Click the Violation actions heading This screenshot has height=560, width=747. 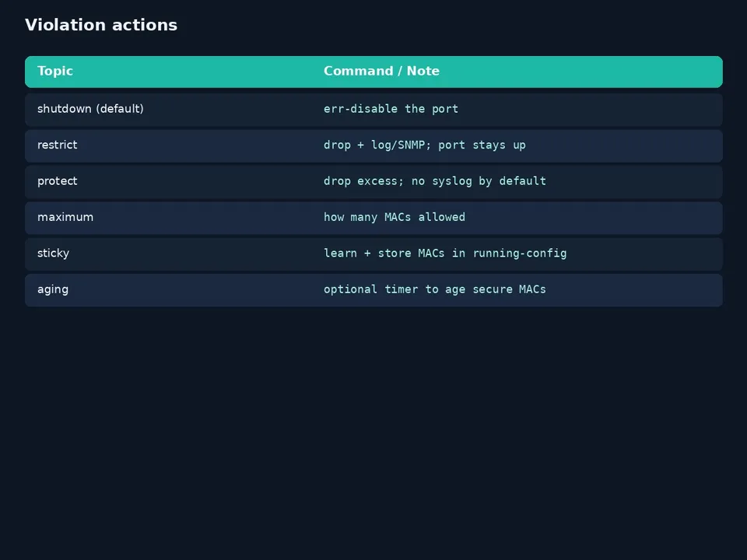(101, 25)
